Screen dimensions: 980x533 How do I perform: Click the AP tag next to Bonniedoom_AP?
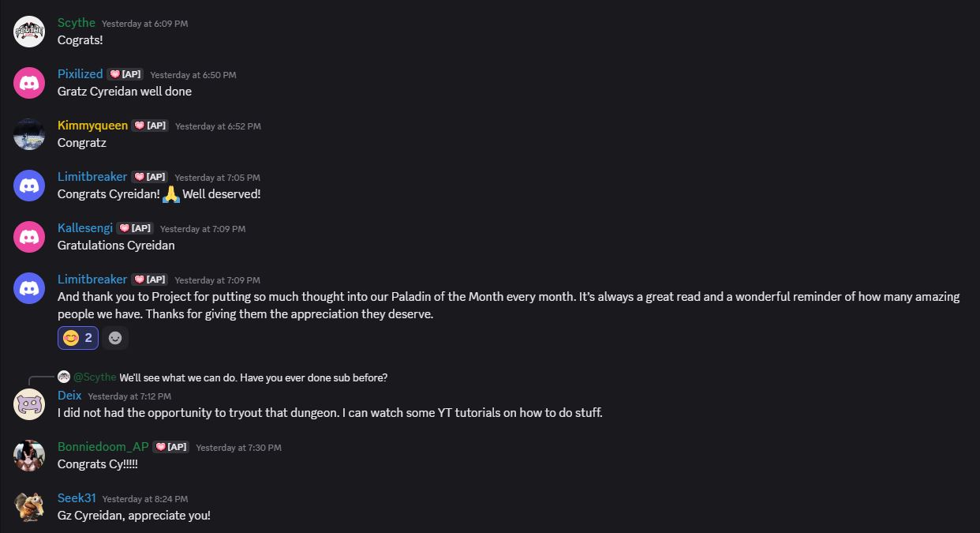[x=171, y=447]
